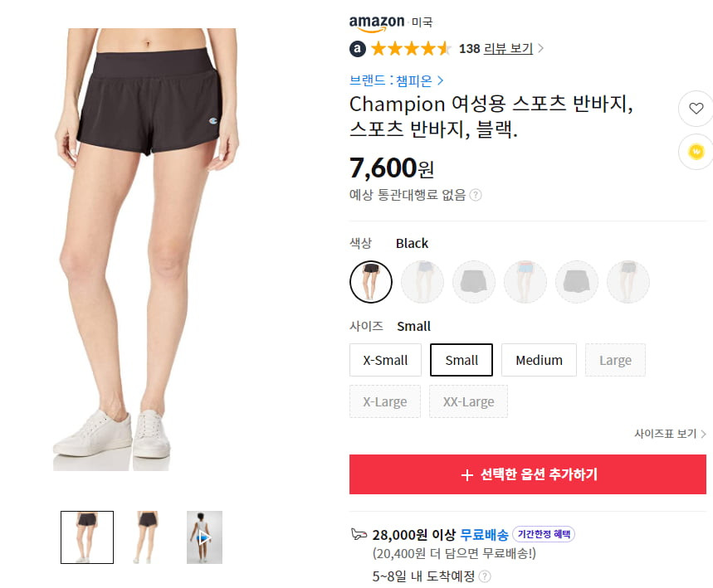Select the Medium size option
This screenshot has height=588, width=713.
point(539,360)
